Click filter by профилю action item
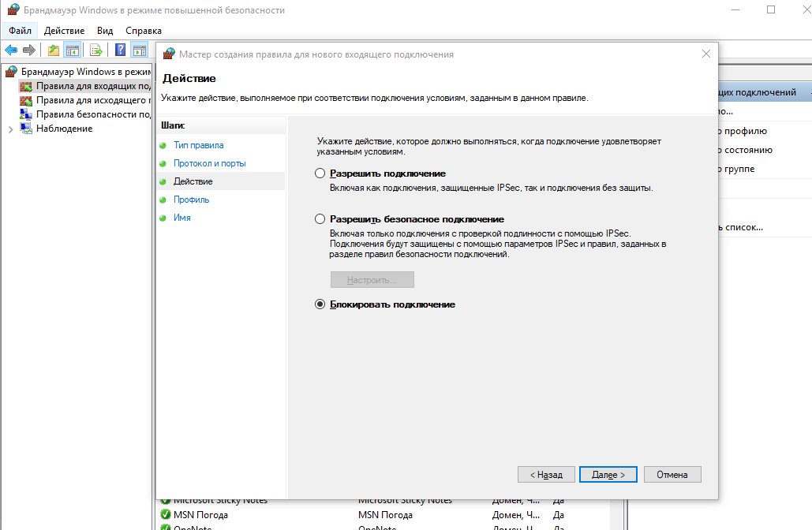 coord(742,131)
